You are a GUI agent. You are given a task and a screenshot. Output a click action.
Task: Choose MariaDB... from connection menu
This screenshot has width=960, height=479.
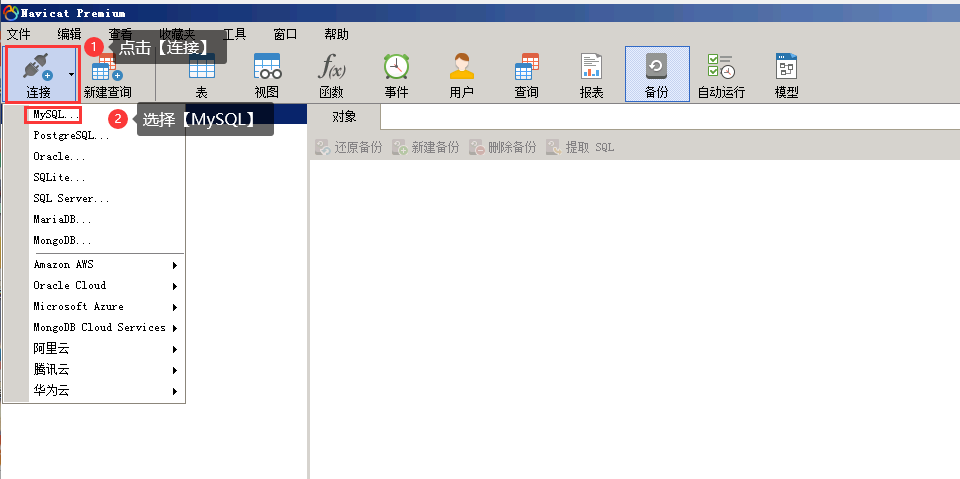pyautogui.click(x=62, y=219)
